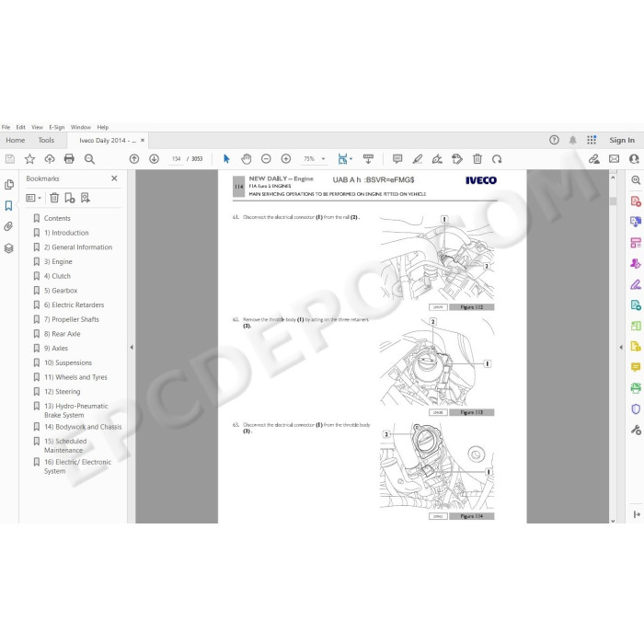Open the Contents bookmark
Screen dimensions: 644x644
[57, 218]
